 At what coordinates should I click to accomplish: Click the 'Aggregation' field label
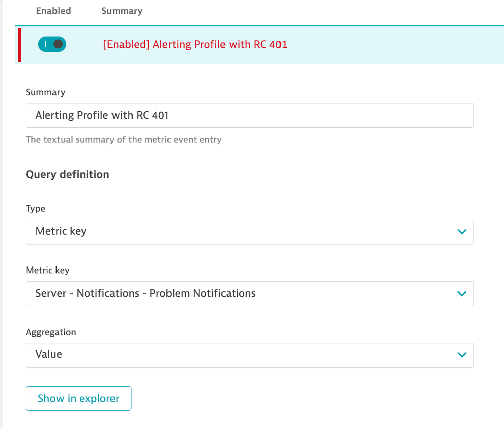(50, 332)
